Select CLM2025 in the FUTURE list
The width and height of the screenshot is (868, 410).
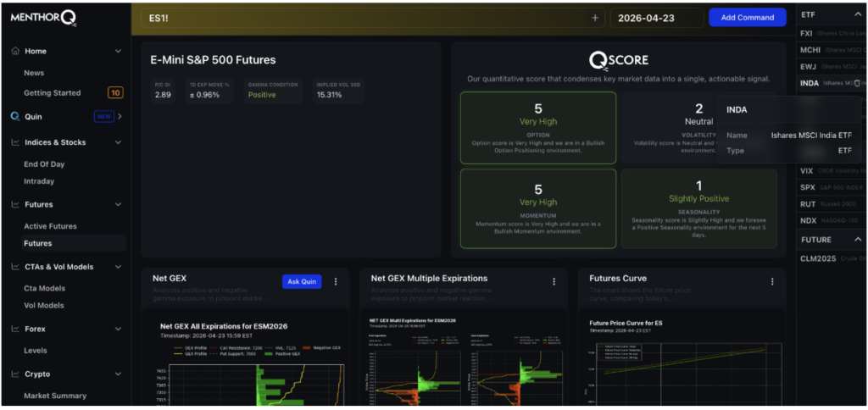(831, 258)
